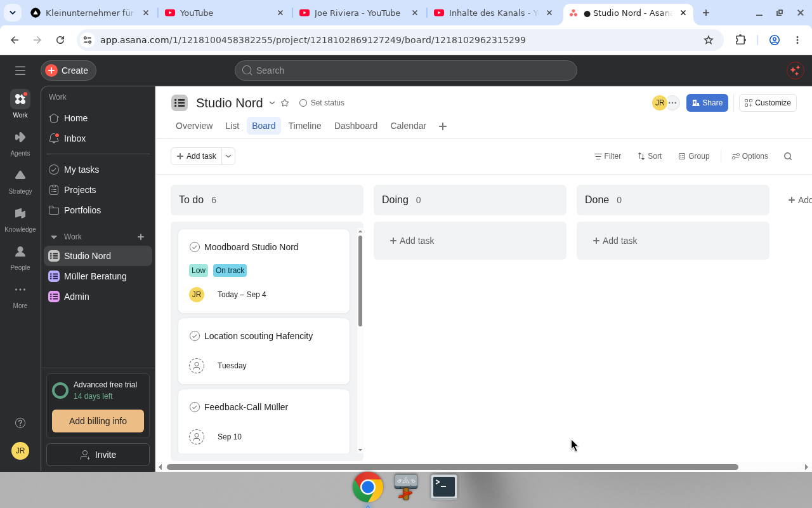This screenshot has width=812, height=508.
Task: Open Agents in the left rail
Action: pos(20,143)
